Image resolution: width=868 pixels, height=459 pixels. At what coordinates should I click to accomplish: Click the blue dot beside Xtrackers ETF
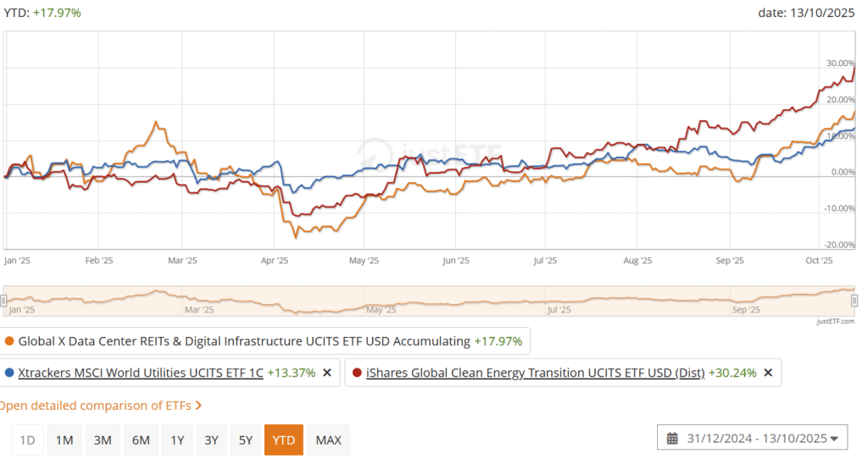click(9, 373)
